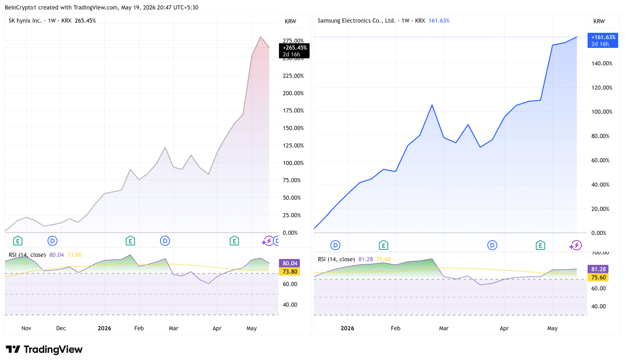Click the 140.00% label on Samsung axis
This screenshot has width=625, height=364.
602,63
